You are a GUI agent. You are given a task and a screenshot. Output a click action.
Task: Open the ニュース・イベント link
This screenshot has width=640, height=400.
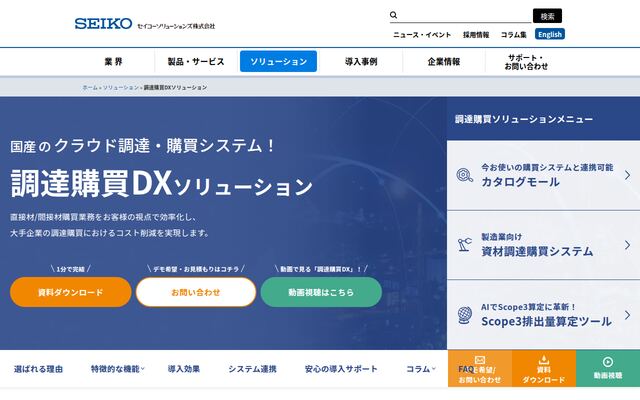422,35
